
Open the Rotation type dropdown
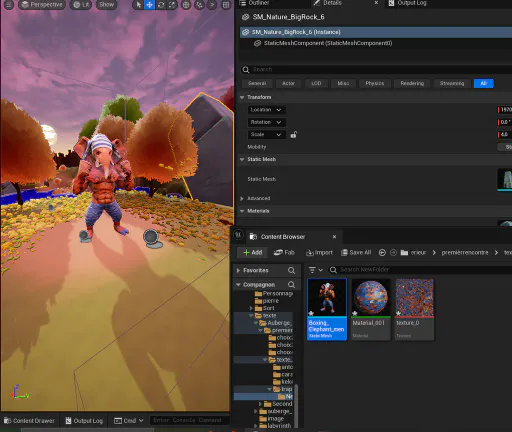266,122
